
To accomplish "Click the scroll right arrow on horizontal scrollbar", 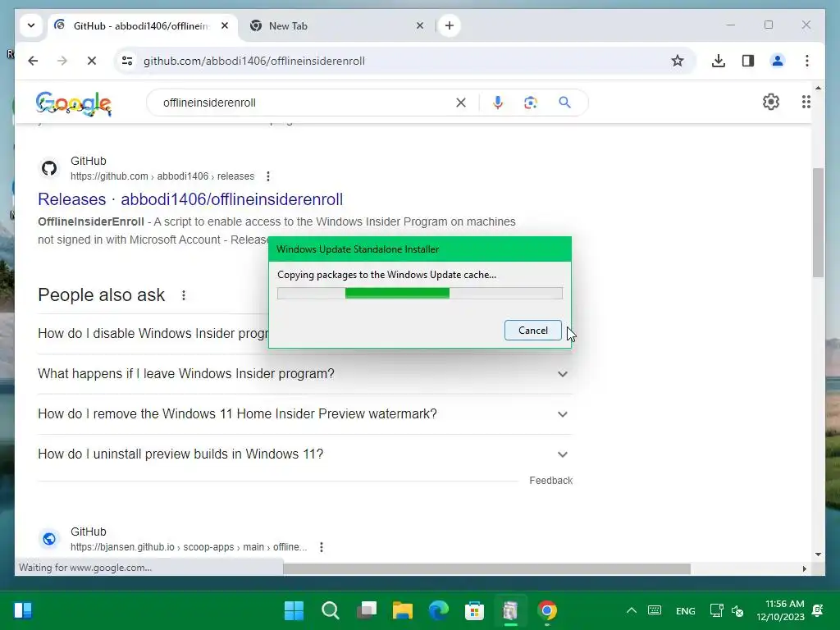I will pyautogui.click(x=804, y=568).
